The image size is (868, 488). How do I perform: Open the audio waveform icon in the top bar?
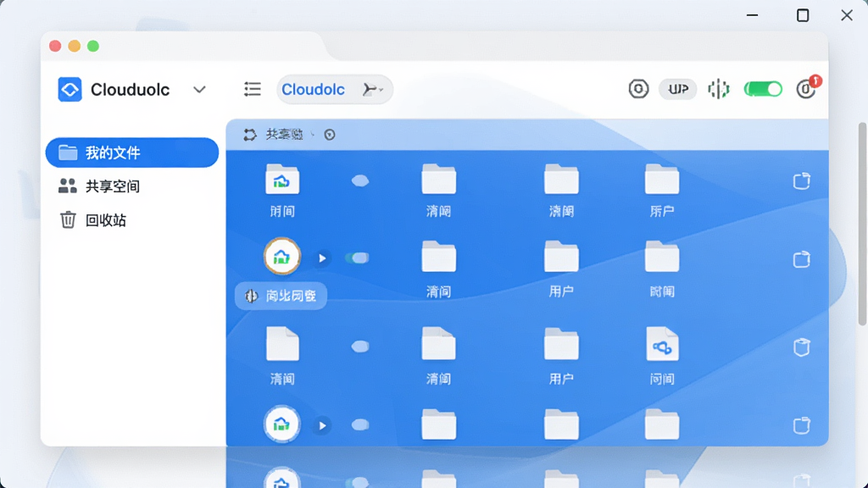pyautogui.click(x=719, y=89)
